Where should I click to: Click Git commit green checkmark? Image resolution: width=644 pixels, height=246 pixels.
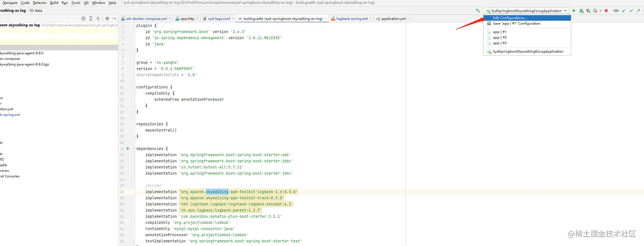(631, 11)
